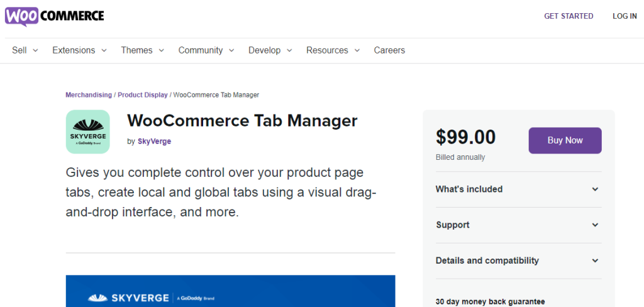Click GET STARTED link
Image resolution: width=644 pixels, height=307 pixels.
(x=569, y=16)
